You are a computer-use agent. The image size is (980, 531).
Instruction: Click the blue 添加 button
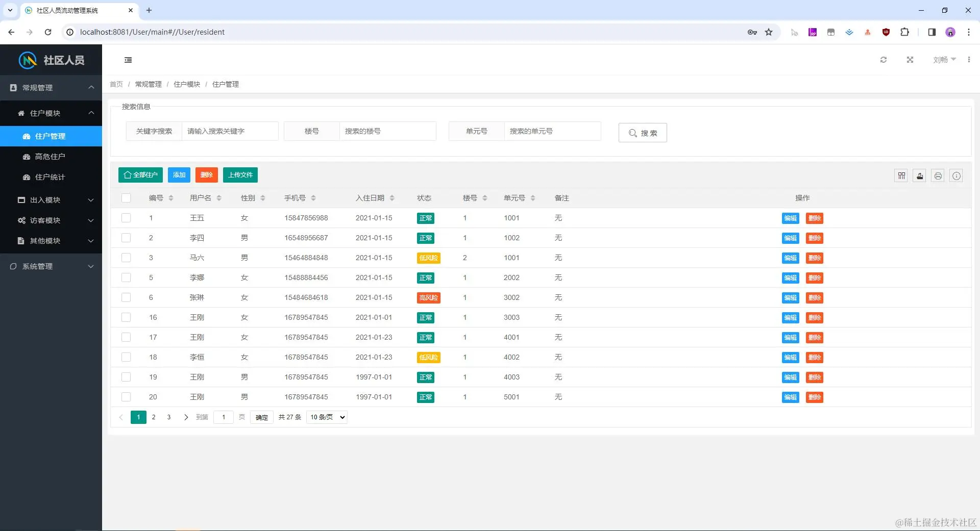179,175
